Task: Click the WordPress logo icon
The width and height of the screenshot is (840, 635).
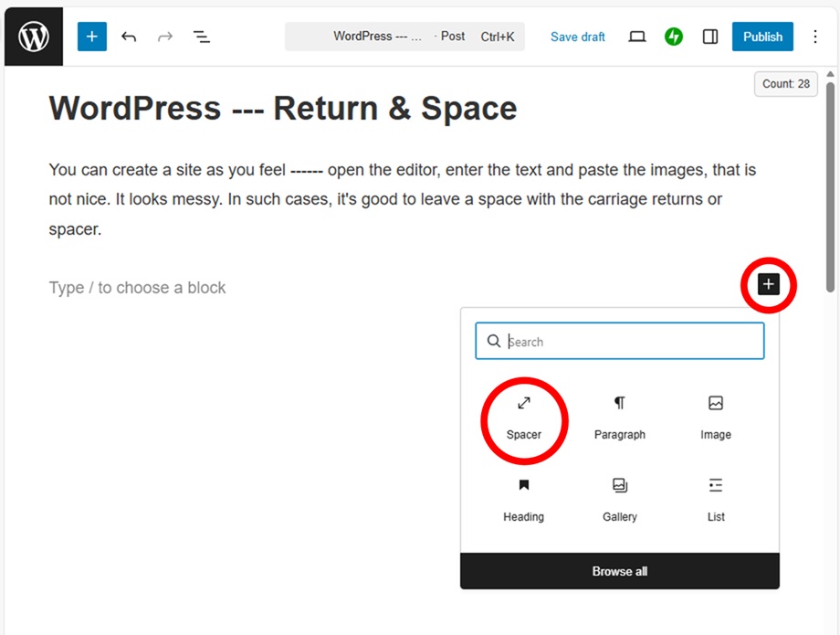Action: pyautogui.click(x=34, y=37)
